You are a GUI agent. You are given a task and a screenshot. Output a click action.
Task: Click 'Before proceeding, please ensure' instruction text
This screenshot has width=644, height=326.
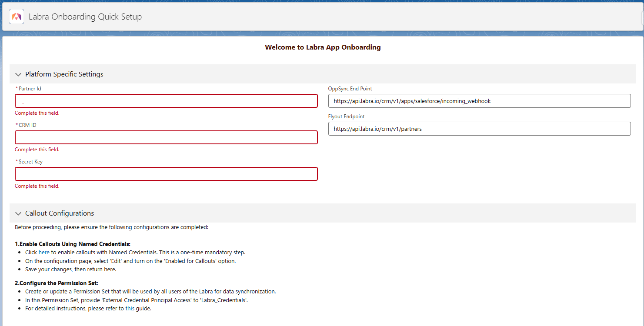(x=112, y=227)
